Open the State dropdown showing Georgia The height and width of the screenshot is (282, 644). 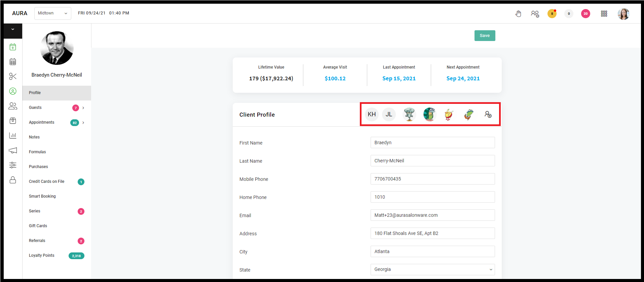432,270
